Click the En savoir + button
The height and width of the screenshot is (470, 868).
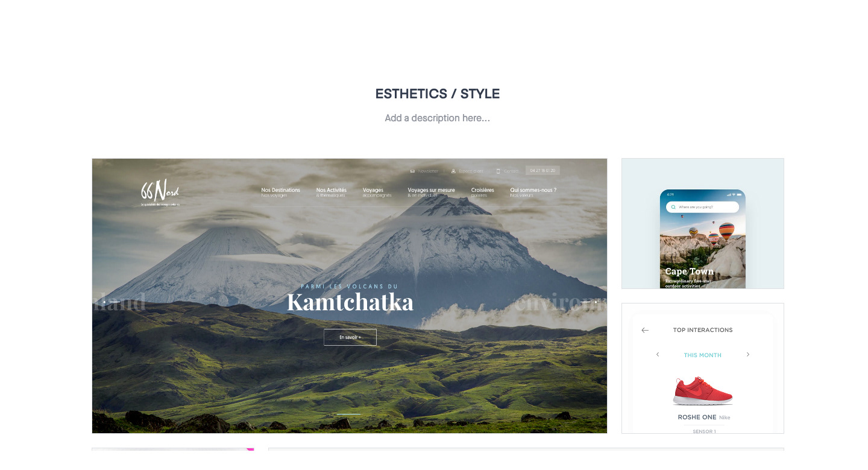(350, 337)
